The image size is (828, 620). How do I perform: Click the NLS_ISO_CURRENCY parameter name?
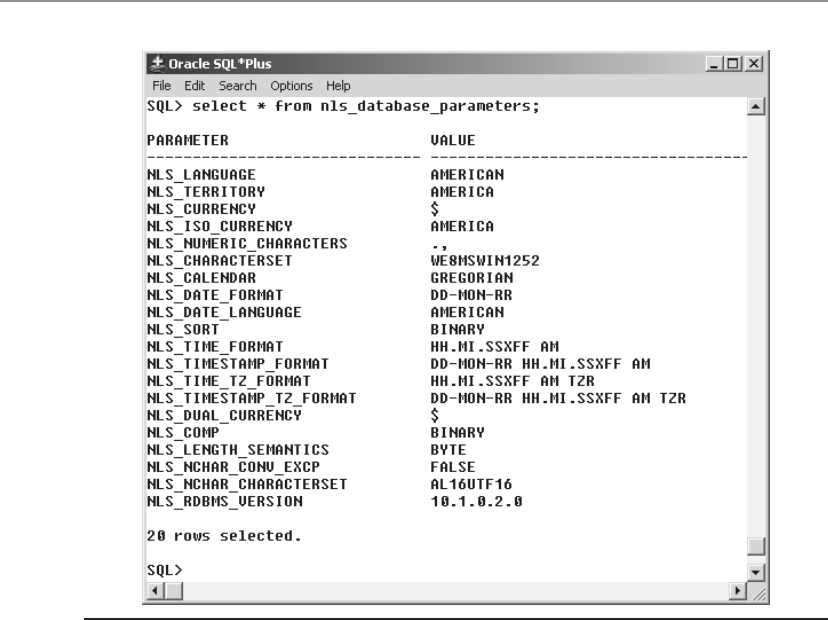point(220,227)
